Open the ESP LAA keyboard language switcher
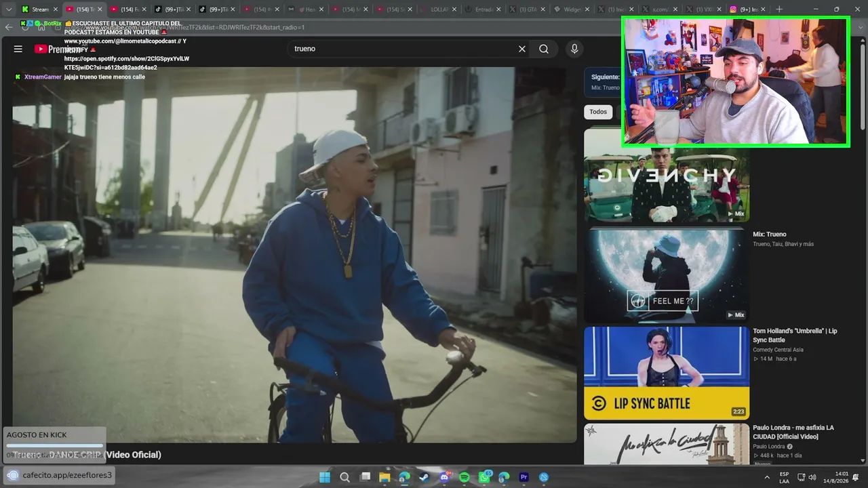The height and width of the screenshot is (488, 868). point(785,477)
